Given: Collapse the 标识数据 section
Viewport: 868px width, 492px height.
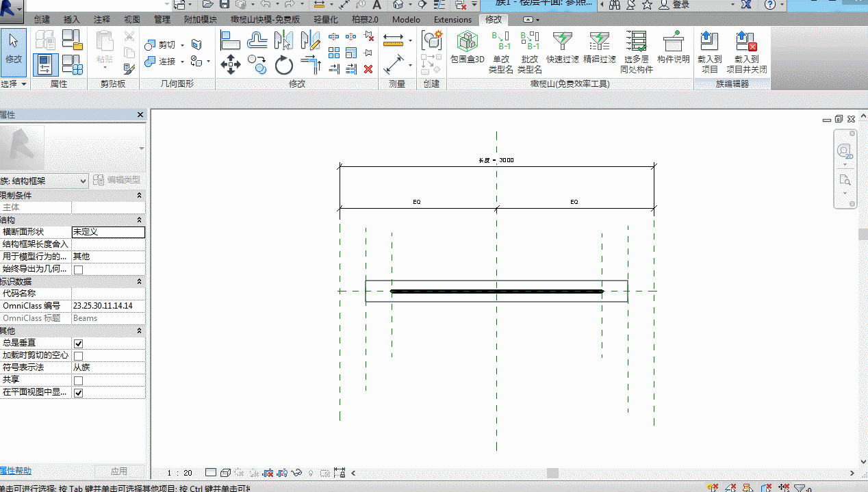Looking at the screenshot, I should (140, 281).
